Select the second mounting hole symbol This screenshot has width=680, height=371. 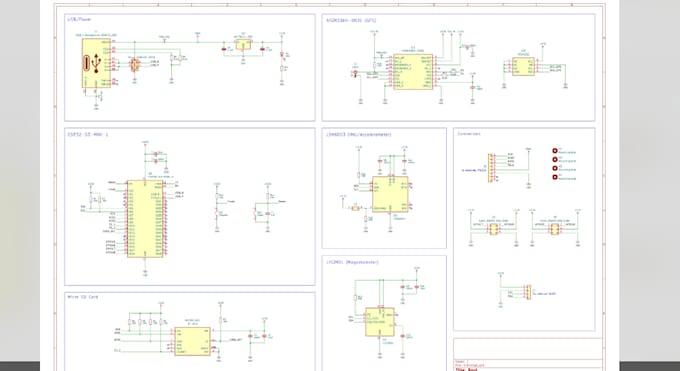[555, 159]
